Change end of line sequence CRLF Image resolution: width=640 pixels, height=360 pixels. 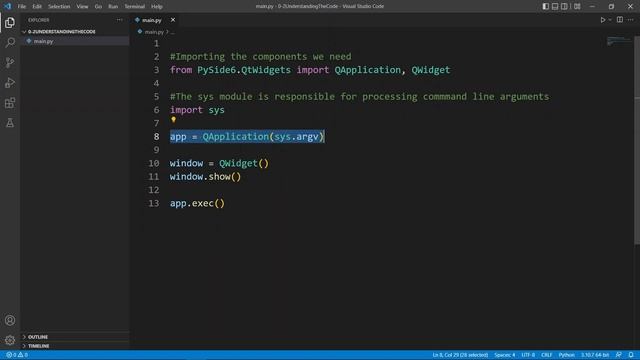[547, 355]
